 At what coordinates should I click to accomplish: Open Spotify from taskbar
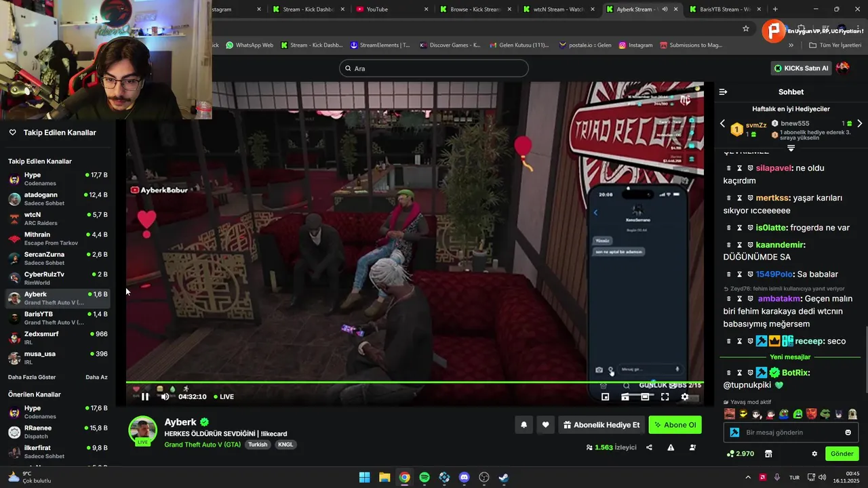pyautogui.click(x=425, y=477)
